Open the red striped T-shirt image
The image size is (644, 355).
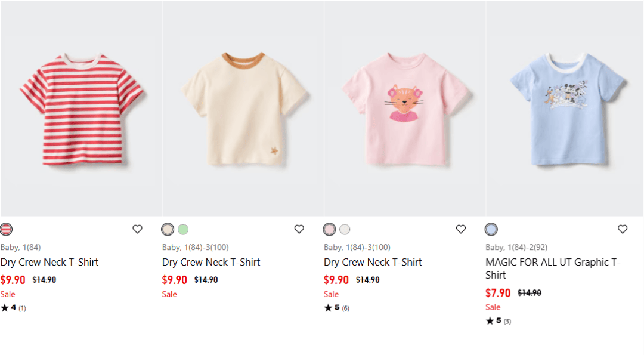[x=81, y=109]
